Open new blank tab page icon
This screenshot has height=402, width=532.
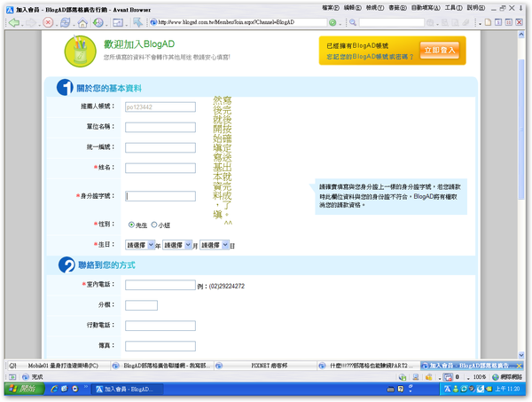point(488,22)
